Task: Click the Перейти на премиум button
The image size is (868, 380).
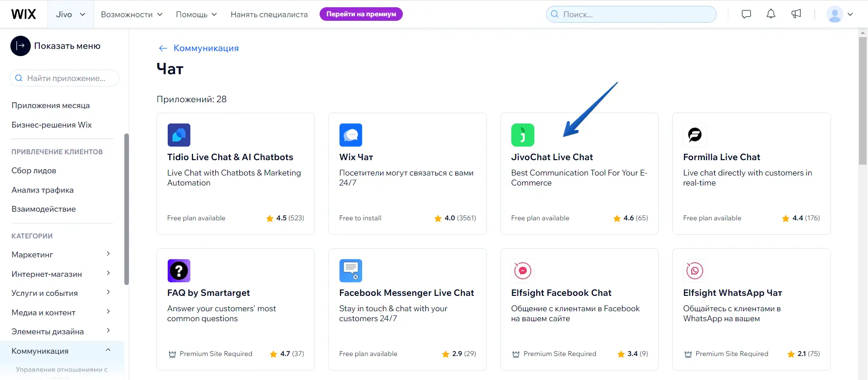Action: 361,14
